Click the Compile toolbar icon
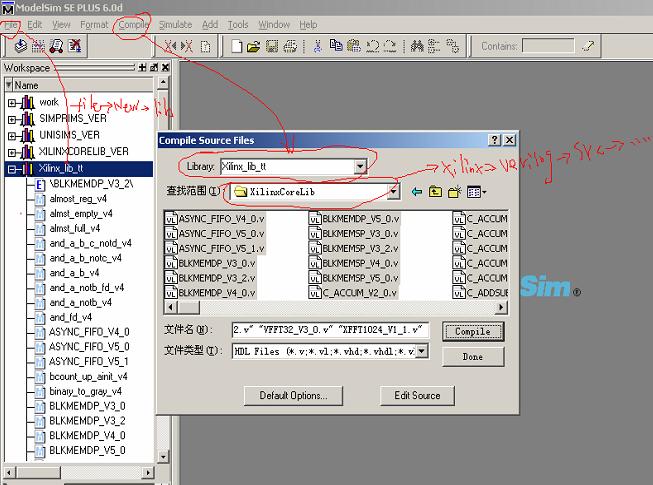The height and width of the screenshot is (485, 653). (20, 46)
